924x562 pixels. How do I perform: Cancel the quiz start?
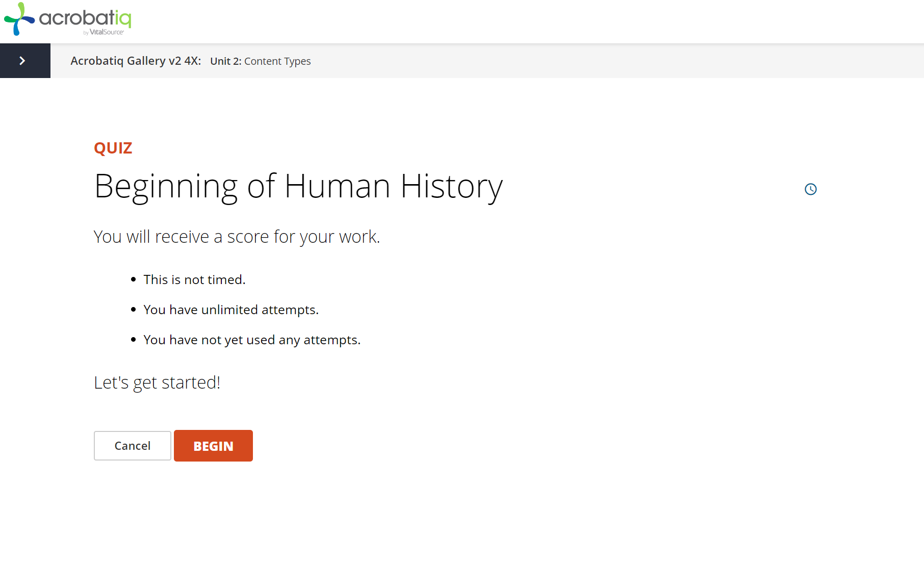[x=132, y=446]
